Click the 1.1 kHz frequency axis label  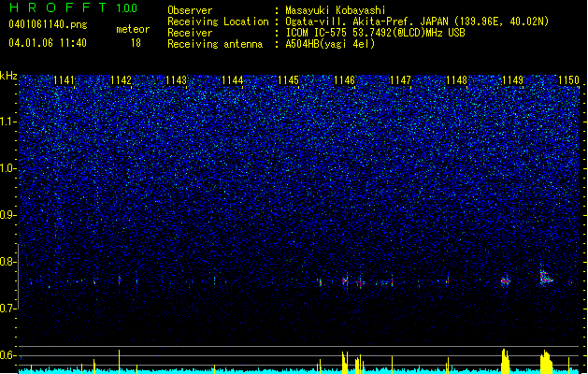(8, 122)
